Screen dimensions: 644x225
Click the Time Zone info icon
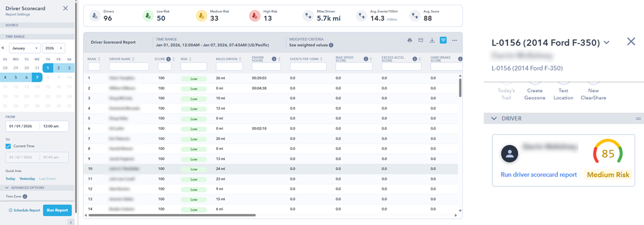click(24, 196)
